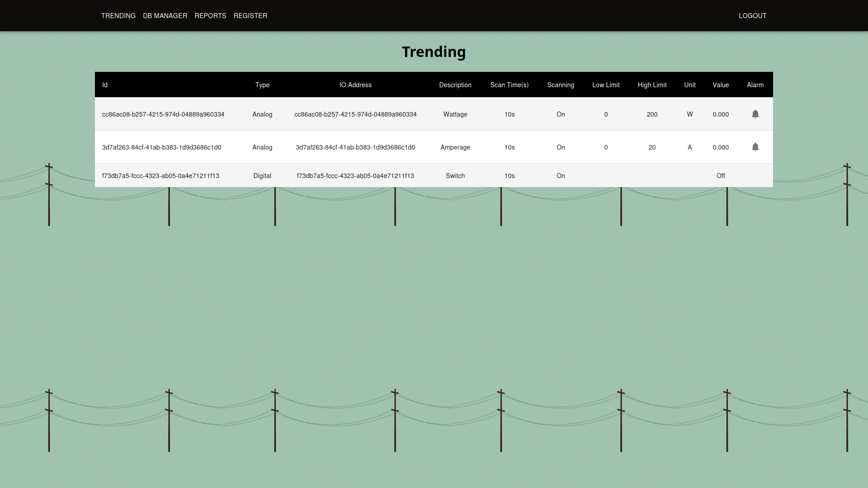Log out using the Logout link

(753, 16)
